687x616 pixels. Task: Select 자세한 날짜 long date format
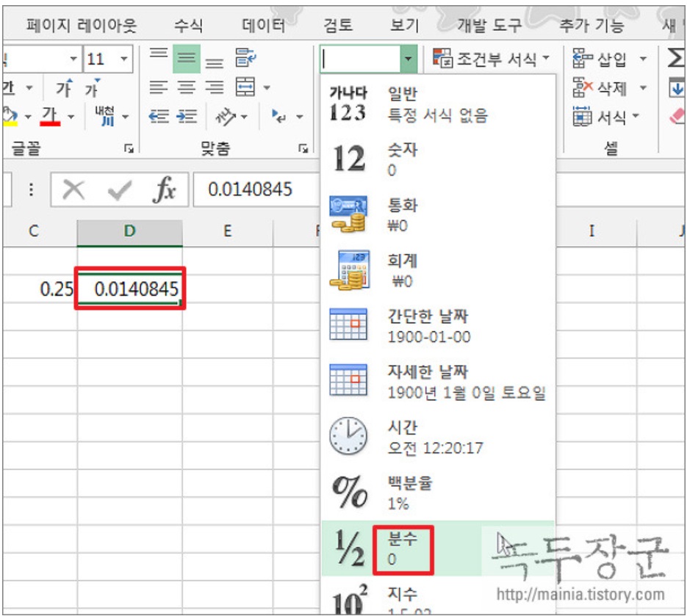click(x=438, y=382)
